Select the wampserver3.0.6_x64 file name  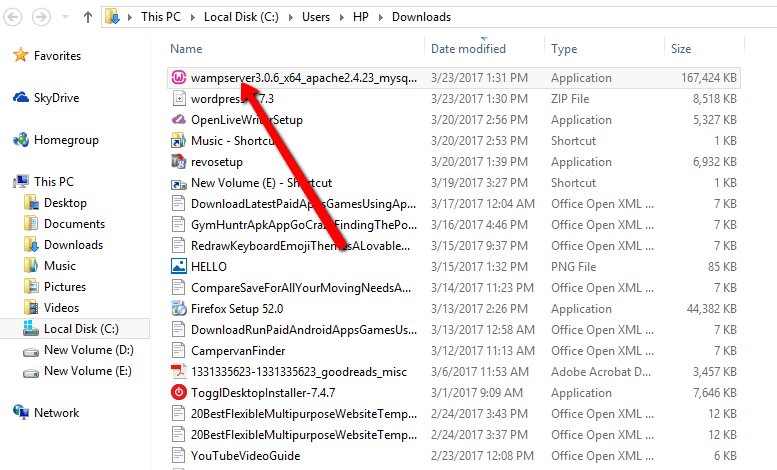click(x=304, y=78)
